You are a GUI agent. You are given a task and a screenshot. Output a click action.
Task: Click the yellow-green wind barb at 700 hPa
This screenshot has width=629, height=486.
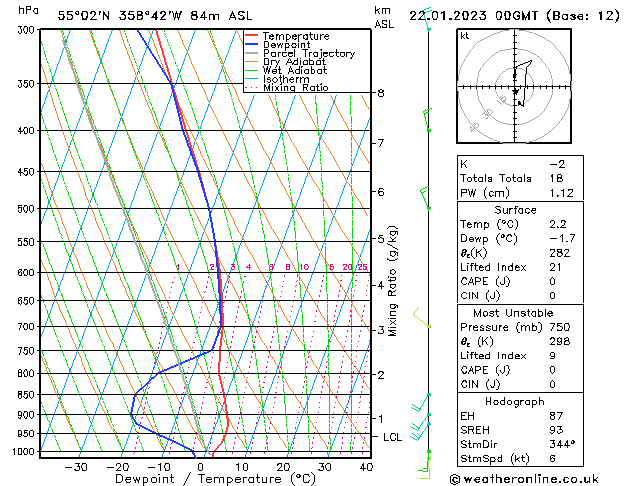point(422,318)
